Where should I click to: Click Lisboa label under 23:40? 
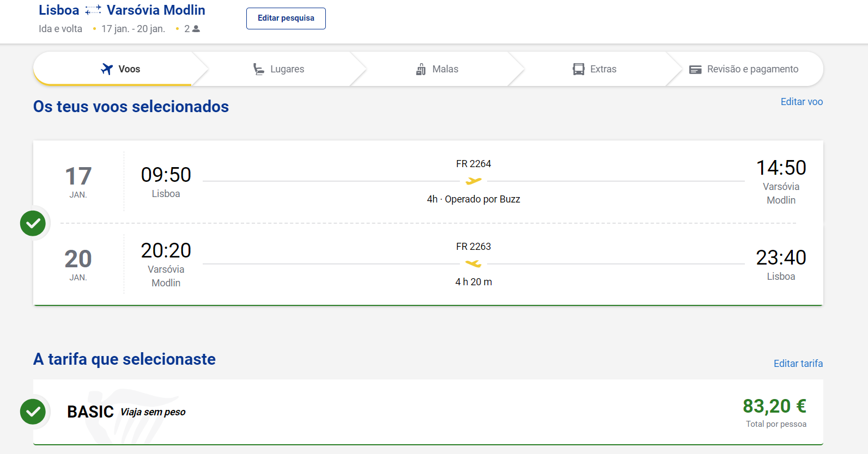(781, 277)
